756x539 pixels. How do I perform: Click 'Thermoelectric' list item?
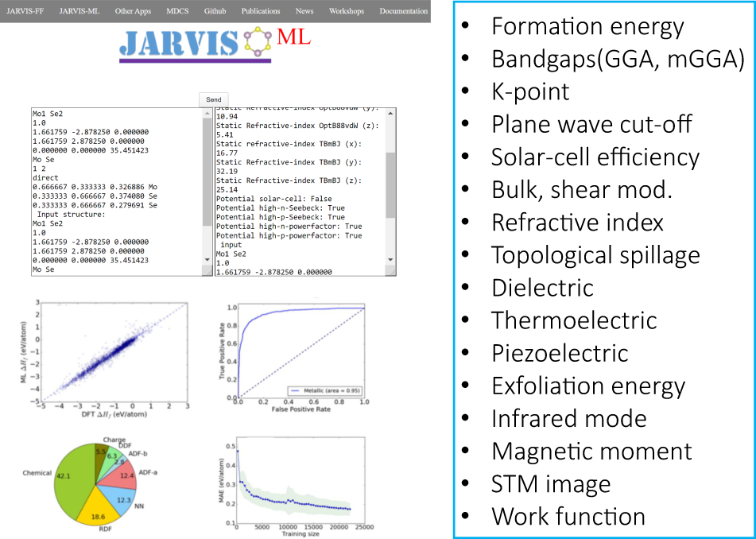[574, 320]
